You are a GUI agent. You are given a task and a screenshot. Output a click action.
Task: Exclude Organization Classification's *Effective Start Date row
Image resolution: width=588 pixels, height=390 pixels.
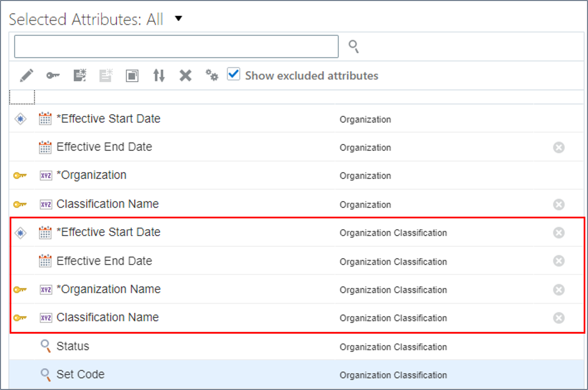pos(558,233)
